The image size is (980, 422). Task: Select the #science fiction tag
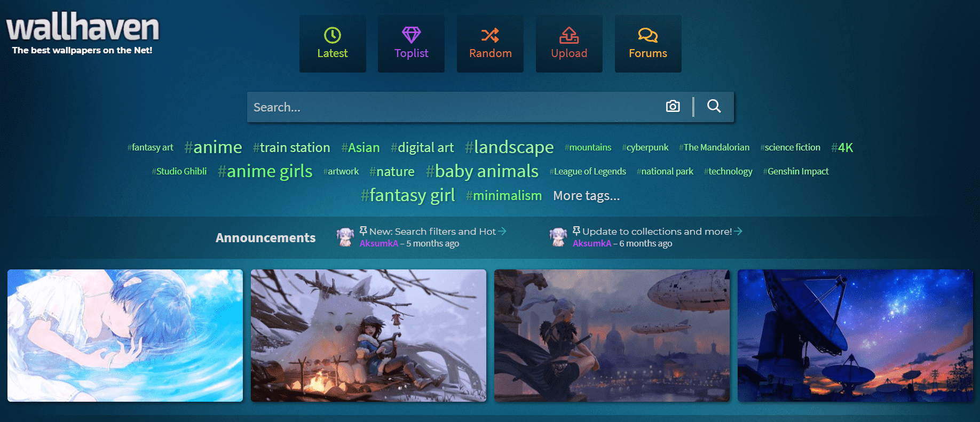[790, 147]
